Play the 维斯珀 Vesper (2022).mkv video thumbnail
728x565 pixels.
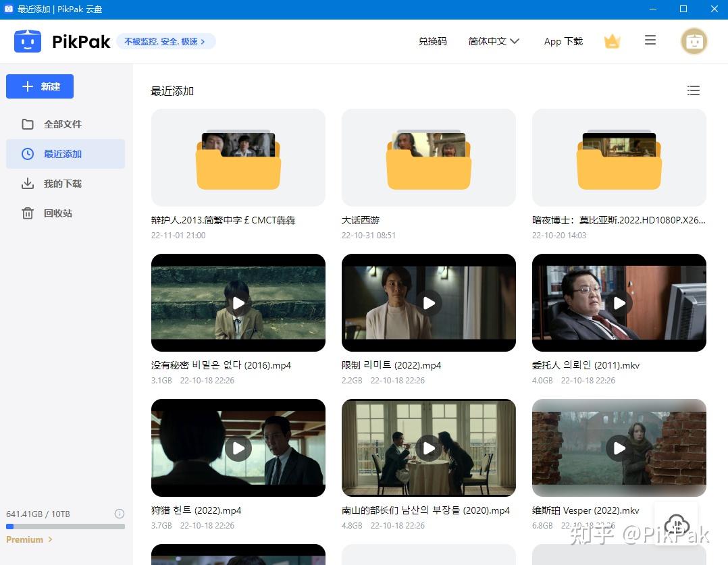619,448
